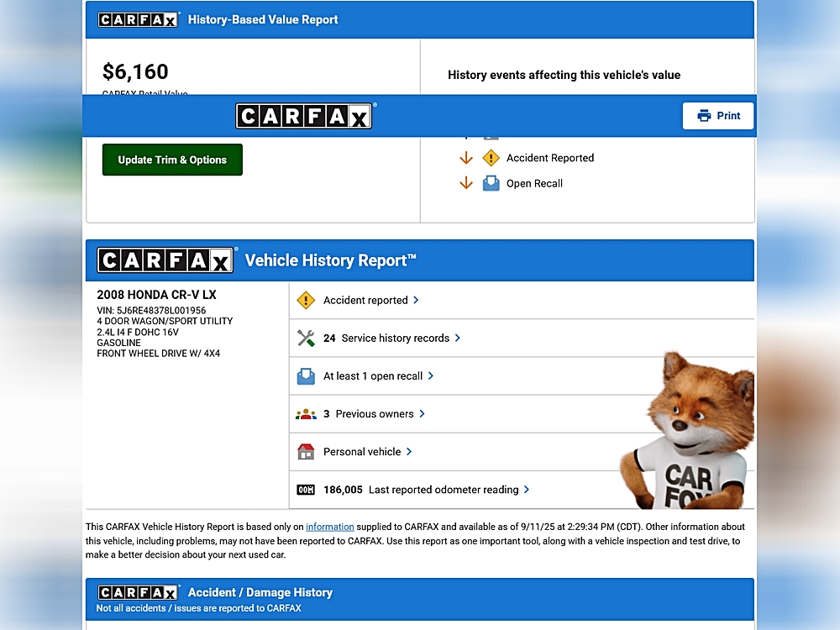Viewport: 840px width, 630px height.
Task: Click the yellow warning icon beside Accident Reported
Action: click(x=491, y=158)
